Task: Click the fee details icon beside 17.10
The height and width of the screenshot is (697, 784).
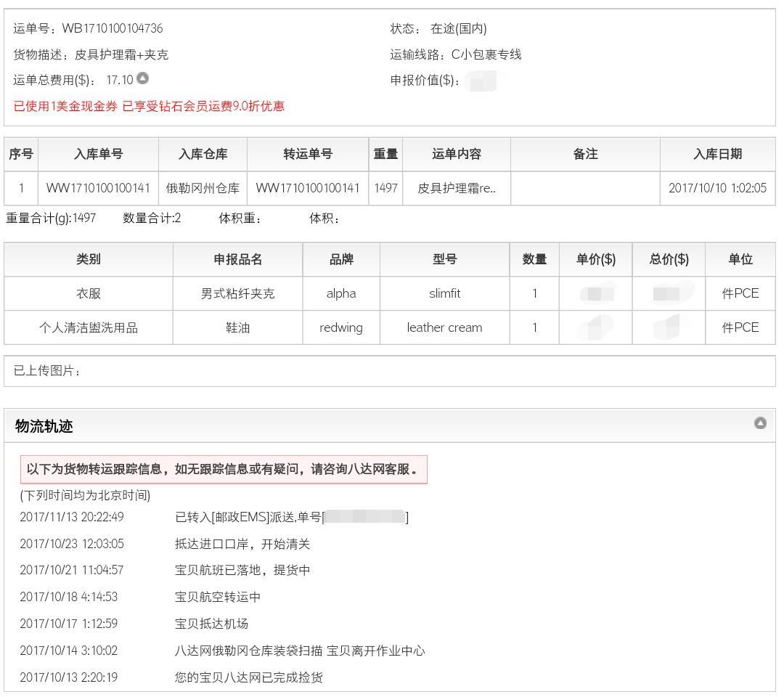Action: point(143,78)
